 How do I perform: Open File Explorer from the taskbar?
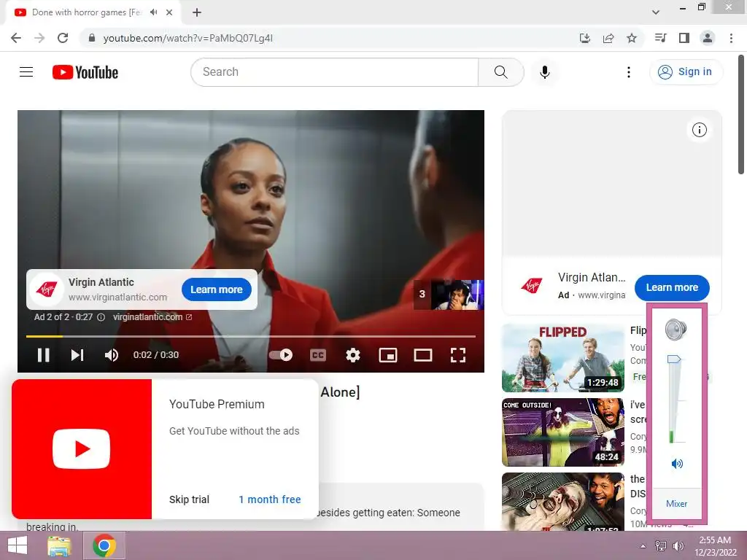pos(59,545)
